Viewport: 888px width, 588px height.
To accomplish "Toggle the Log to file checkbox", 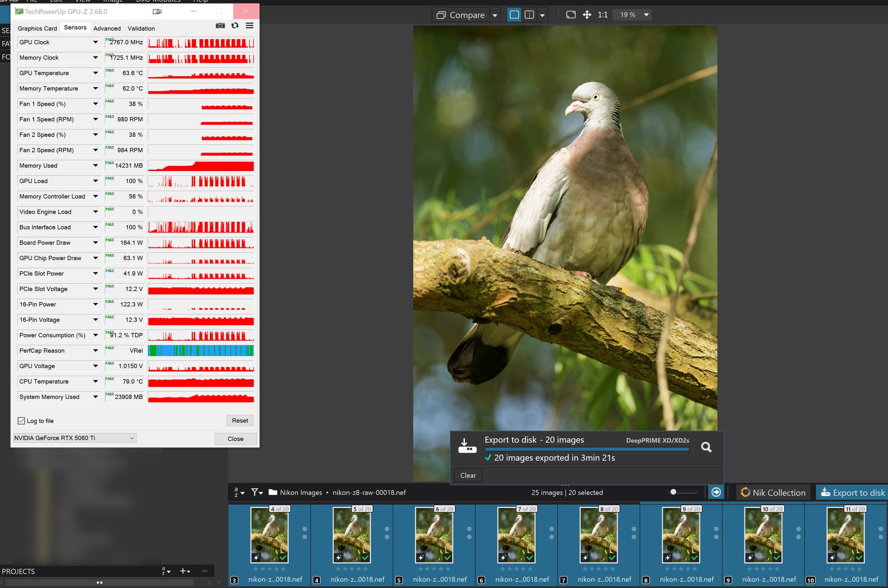I will click(22, 421).
